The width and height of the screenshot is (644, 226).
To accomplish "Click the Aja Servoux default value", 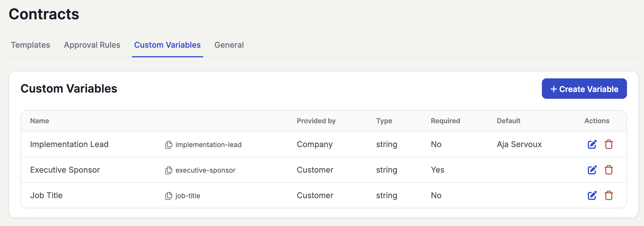I will [519, 144].
